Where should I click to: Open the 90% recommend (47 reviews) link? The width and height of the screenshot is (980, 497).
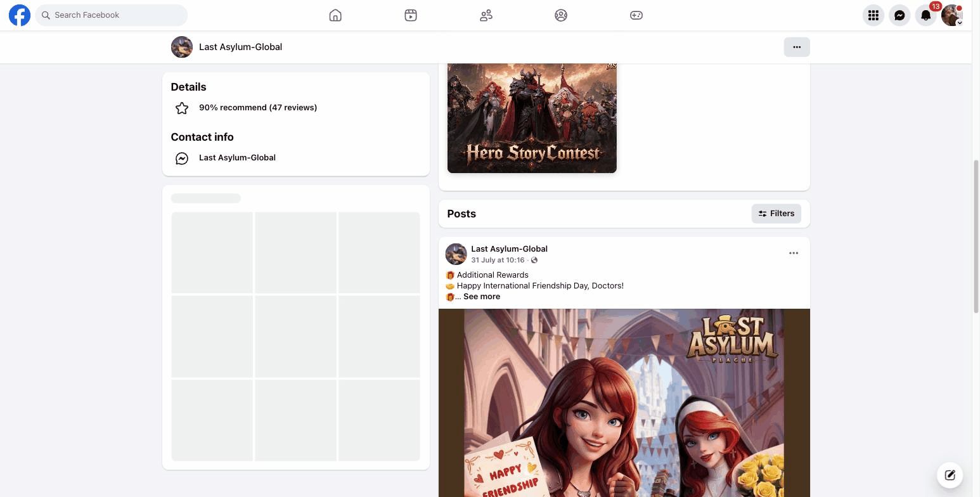click(258, 108)
